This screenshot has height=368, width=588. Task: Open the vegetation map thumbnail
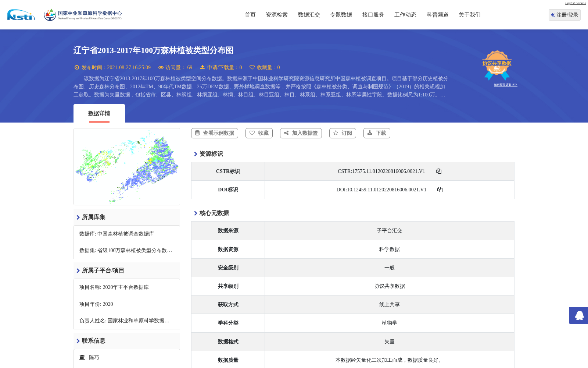[x=127, y=167]
